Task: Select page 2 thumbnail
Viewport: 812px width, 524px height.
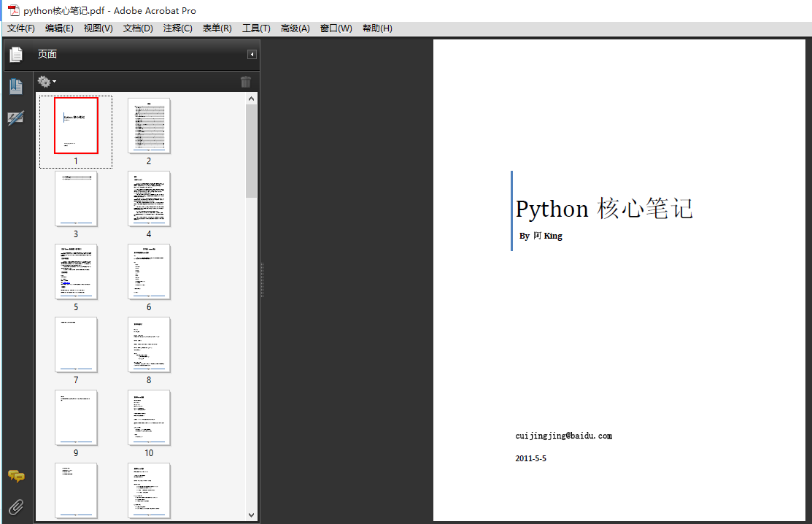Action: (149, 126)
